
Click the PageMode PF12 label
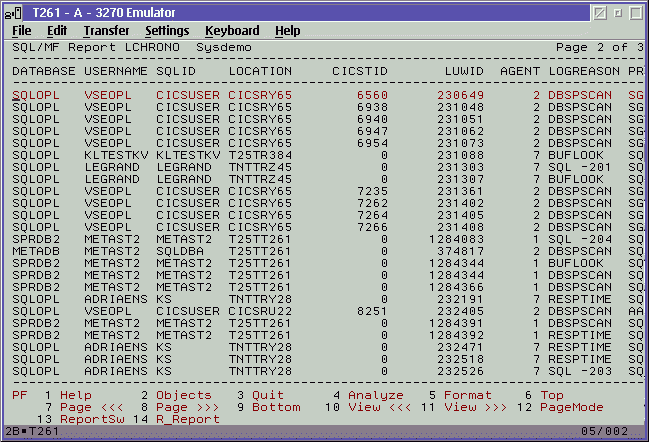[x=572, y=407]
